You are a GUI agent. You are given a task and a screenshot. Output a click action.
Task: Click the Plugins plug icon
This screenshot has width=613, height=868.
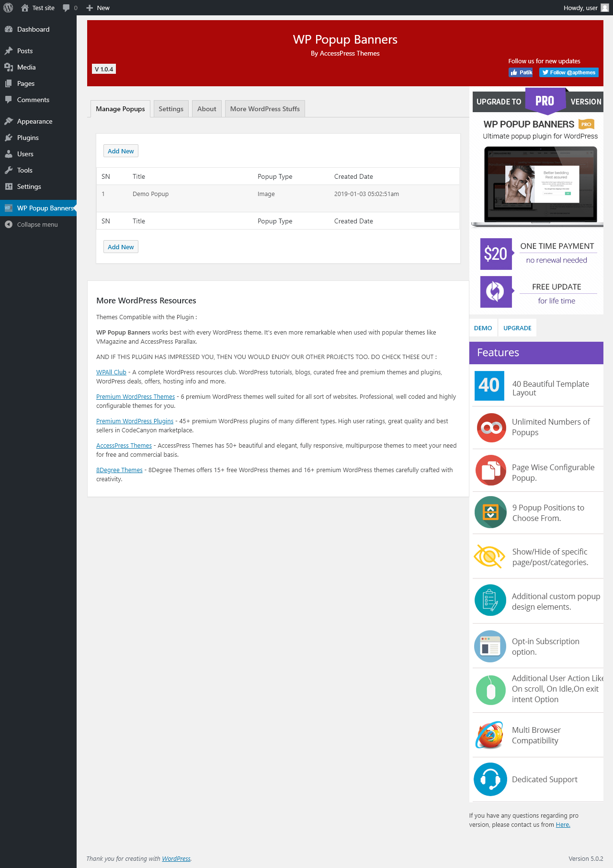9,138
